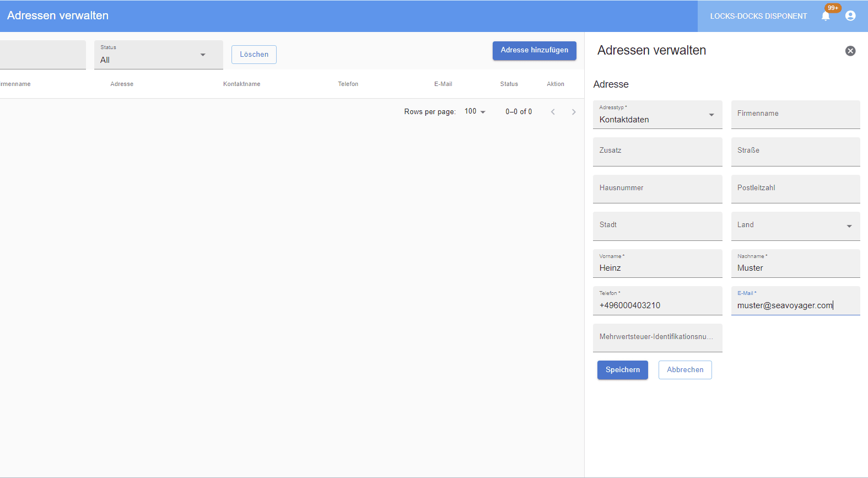Image resolution: width=868 pixels, height=478 pixels.
Task: Change rows per page value 100
Action: (475, 111)
